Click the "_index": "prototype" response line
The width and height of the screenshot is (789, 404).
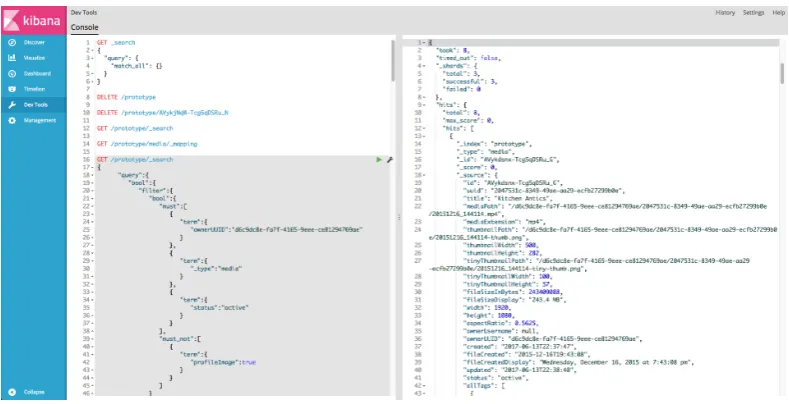pyautogui.click(x=492, y=144)
